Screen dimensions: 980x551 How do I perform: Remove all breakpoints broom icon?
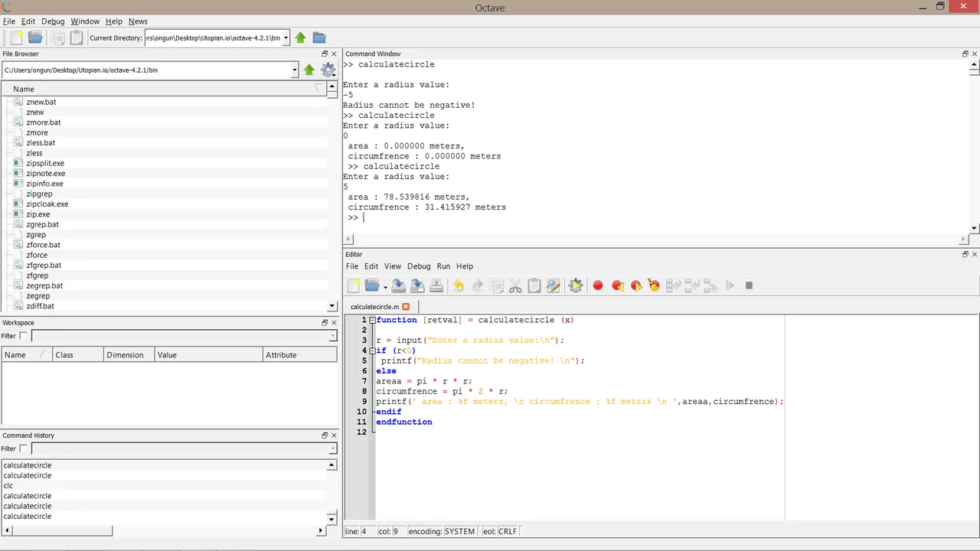tap(654, 285)
